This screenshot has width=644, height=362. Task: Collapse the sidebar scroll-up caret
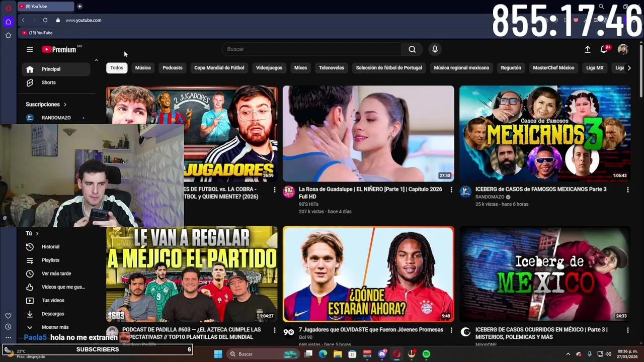96,60
